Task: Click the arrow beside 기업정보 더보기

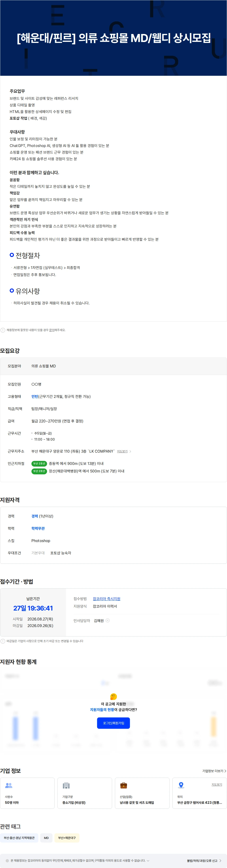Action: coord(225,771)
